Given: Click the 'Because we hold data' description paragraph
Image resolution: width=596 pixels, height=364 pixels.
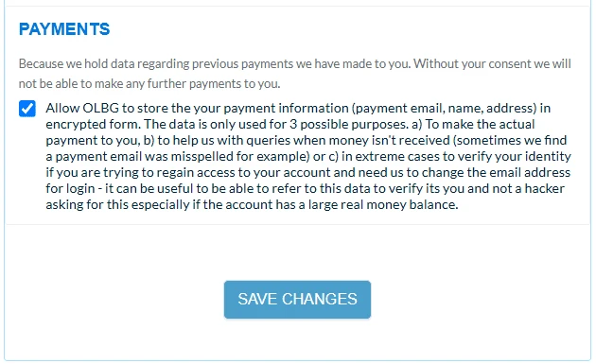Looking at the screenshot, I should click(295, 74).
